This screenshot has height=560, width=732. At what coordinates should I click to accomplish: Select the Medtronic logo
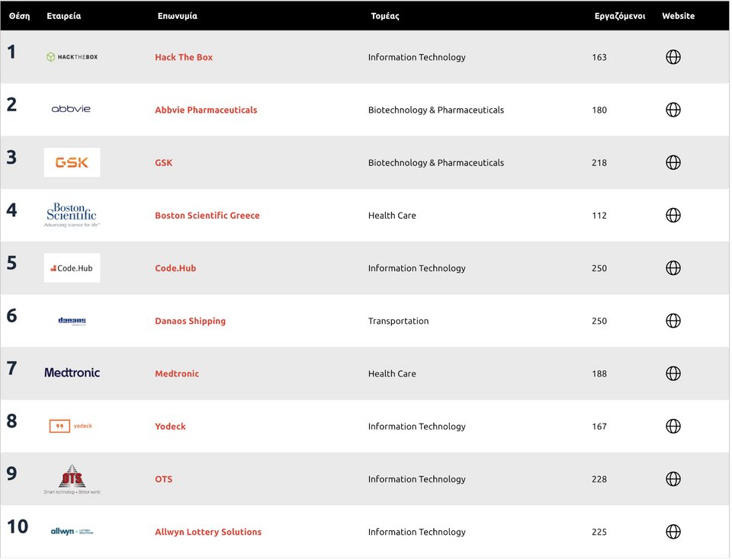point(72,373)
